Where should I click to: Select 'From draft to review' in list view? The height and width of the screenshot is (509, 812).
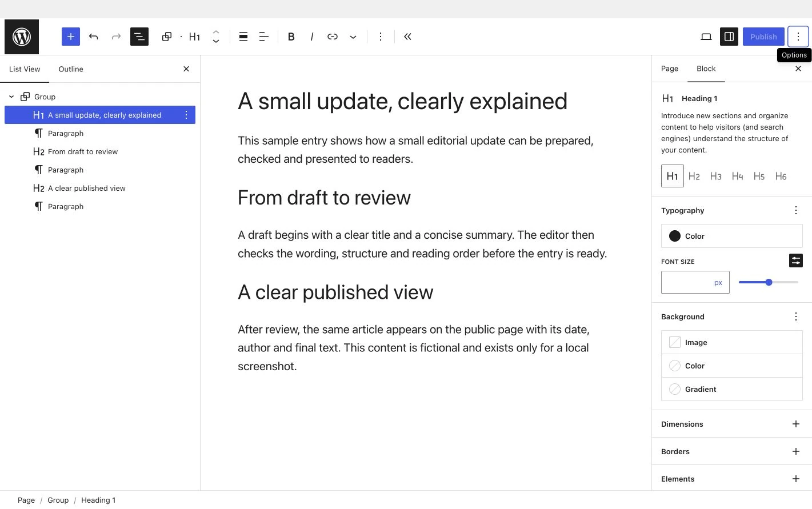(83, 151)
